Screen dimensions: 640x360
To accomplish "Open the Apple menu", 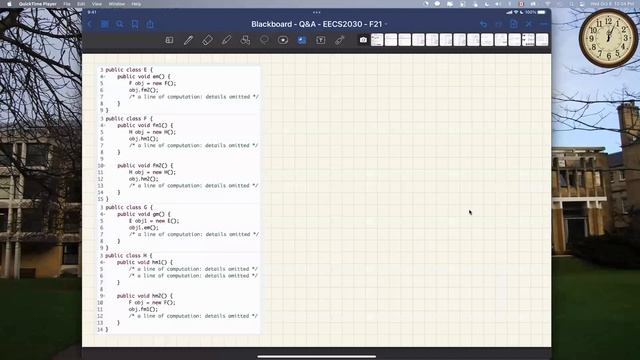I will point(9,4).
